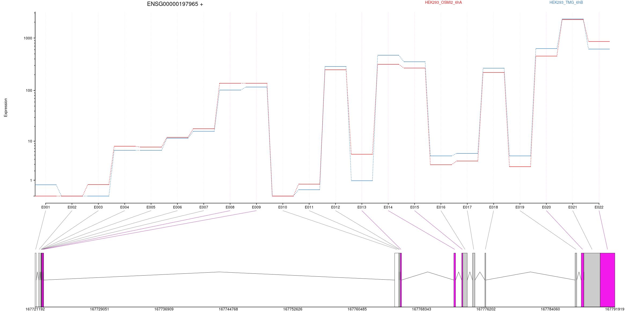The height and width of the screenshot is (322, 644).
Task: Click genomic coordinate 167752626
Action: coord(293,309)
